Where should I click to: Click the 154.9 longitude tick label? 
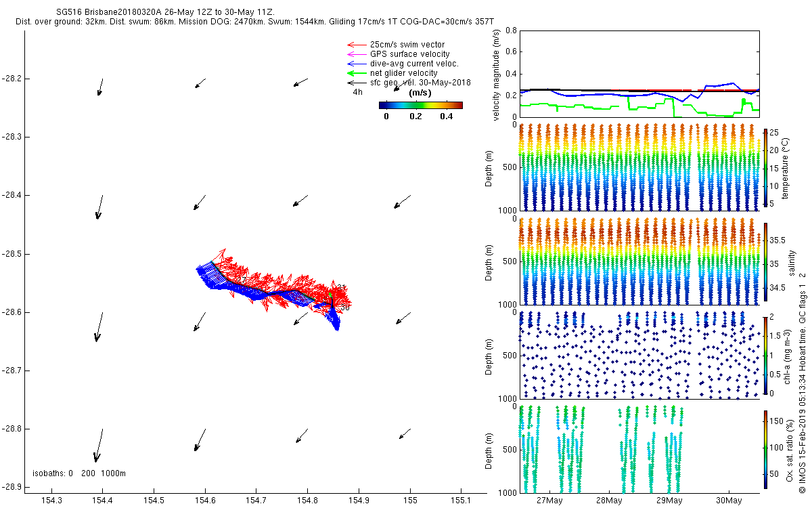(359, 501)
